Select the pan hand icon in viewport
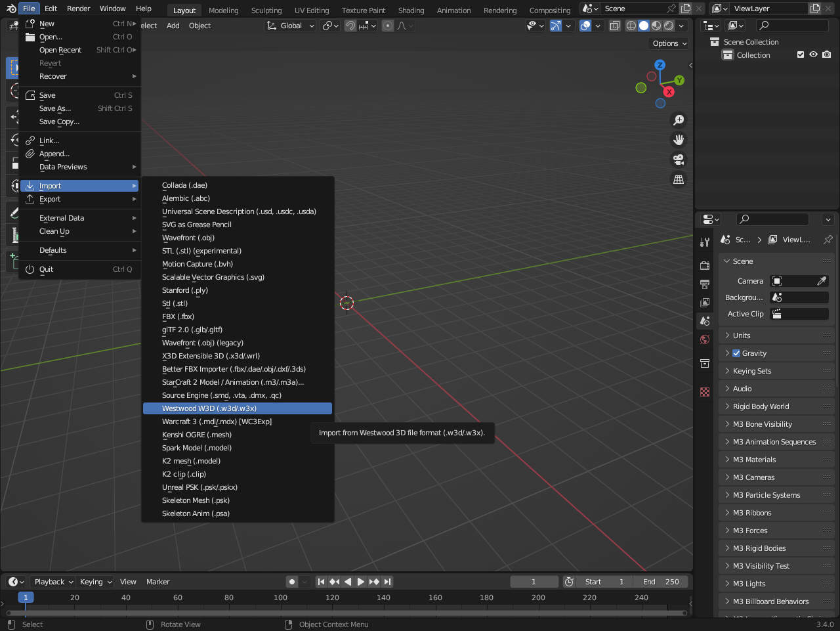Screen dimensions: 840x631 point(679,140)
